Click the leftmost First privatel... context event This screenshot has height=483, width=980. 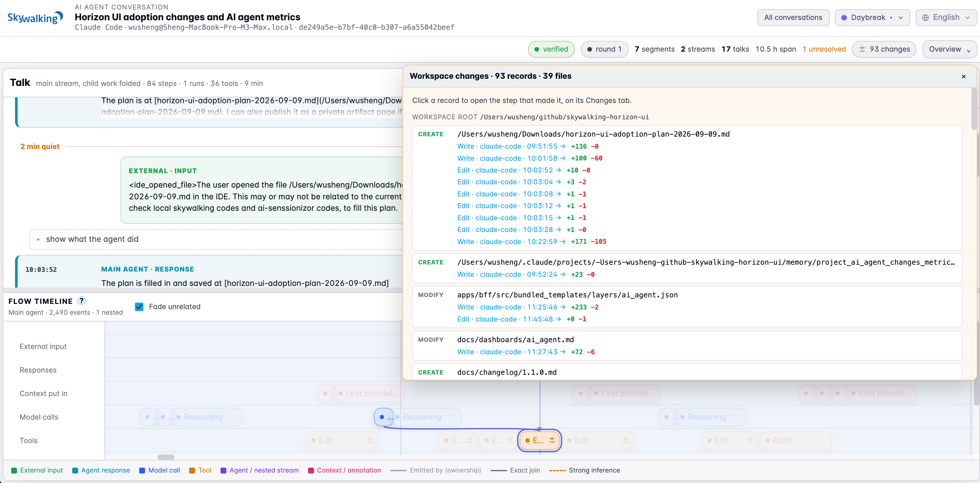click(x=368, y=393)
